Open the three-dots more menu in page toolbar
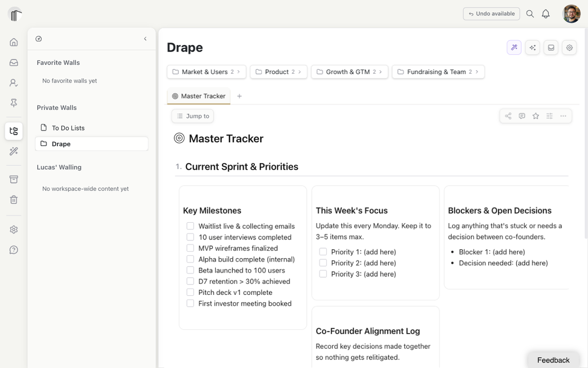 pos(563,116)
